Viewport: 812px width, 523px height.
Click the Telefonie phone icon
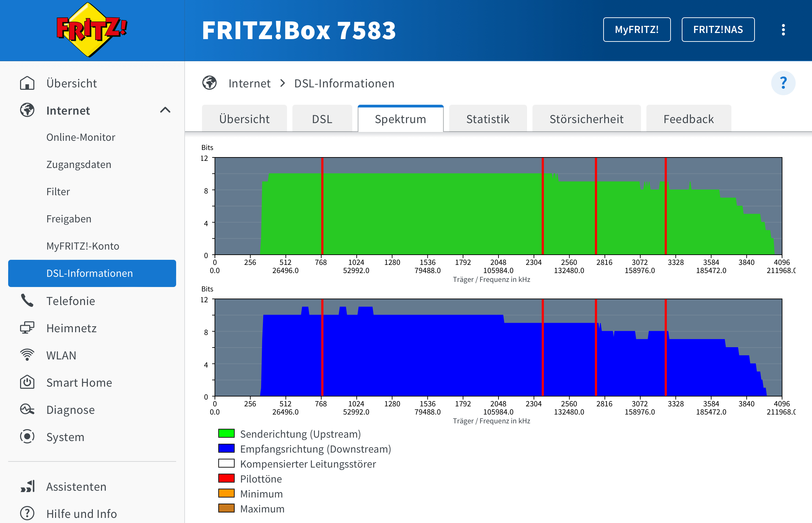pyautogui.click(x=27, y=301)
